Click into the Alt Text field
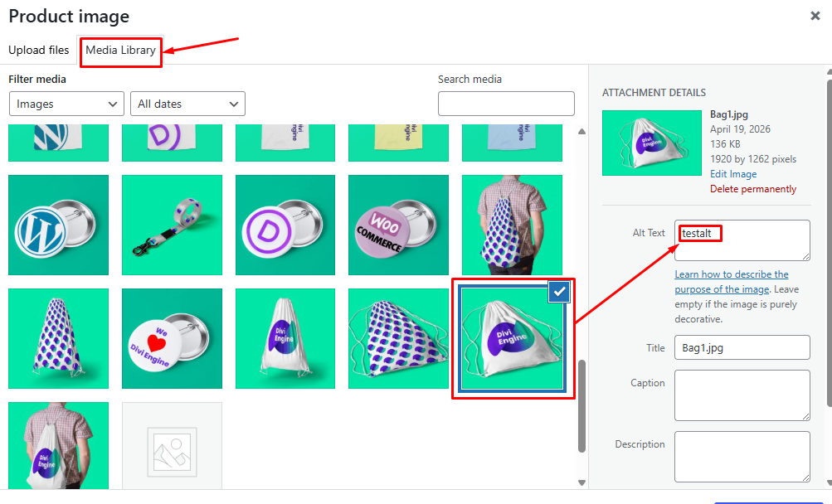The image size is (832, 504). tap(742, 240)
